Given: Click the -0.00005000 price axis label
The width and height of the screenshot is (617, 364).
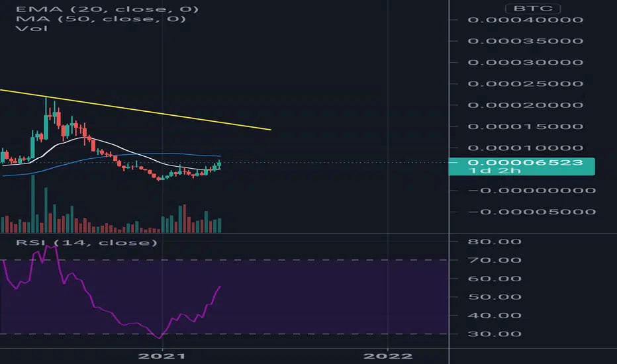Looking at the screenshot, I should click(532, 212).
